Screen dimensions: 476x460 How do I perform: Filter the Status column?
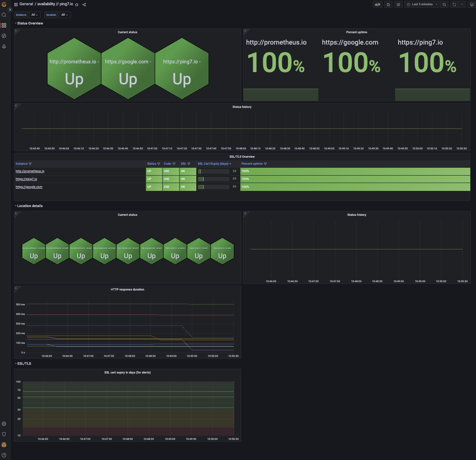tap(159, 164)
